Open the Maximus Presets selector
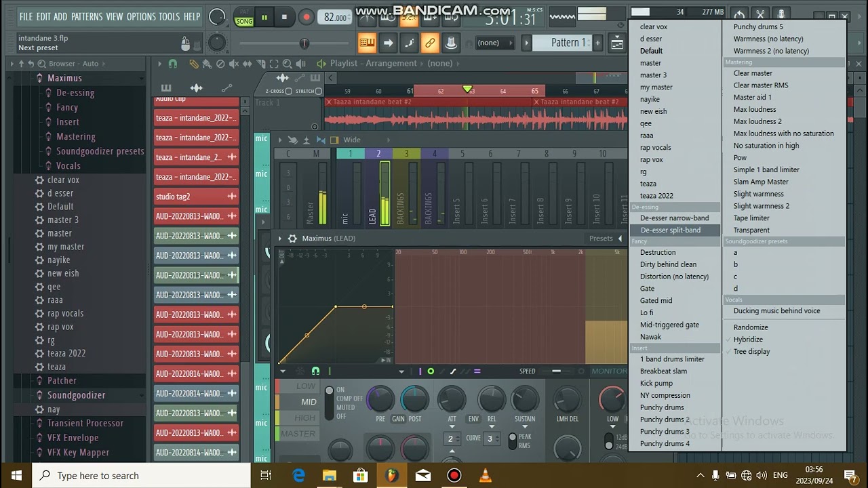868x488 pixels. pyautogui.click(x=601, y=239)
